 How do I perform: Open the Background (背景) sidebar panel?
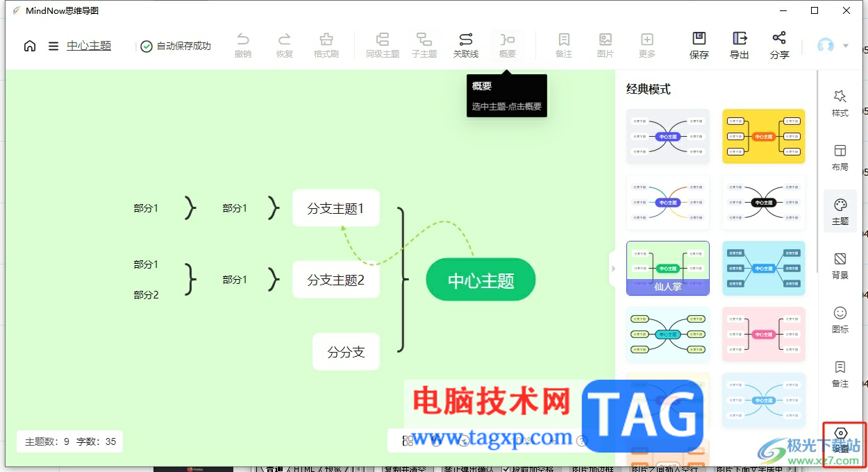[x=840, y=265]
